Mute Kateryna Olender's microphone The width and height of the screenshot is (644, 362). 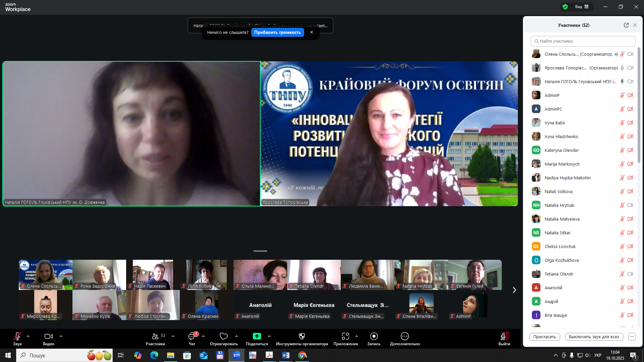(622, 150)
